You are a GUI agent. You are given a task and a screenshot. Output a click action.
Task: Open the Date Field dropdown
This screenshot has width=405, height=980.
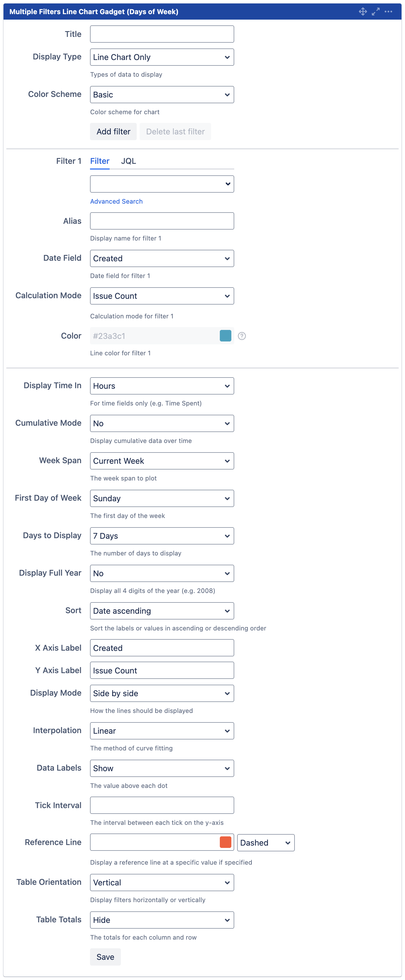coord(162,258)
